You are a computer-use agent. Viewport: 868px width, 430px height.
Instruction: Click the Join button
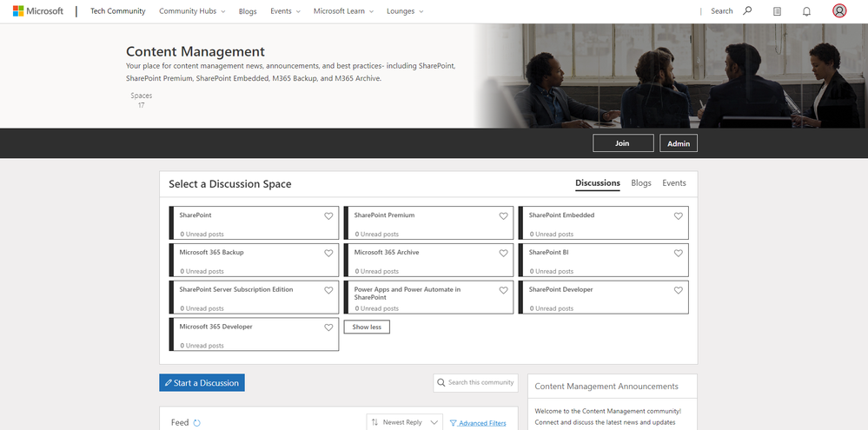tap(623, 142)
